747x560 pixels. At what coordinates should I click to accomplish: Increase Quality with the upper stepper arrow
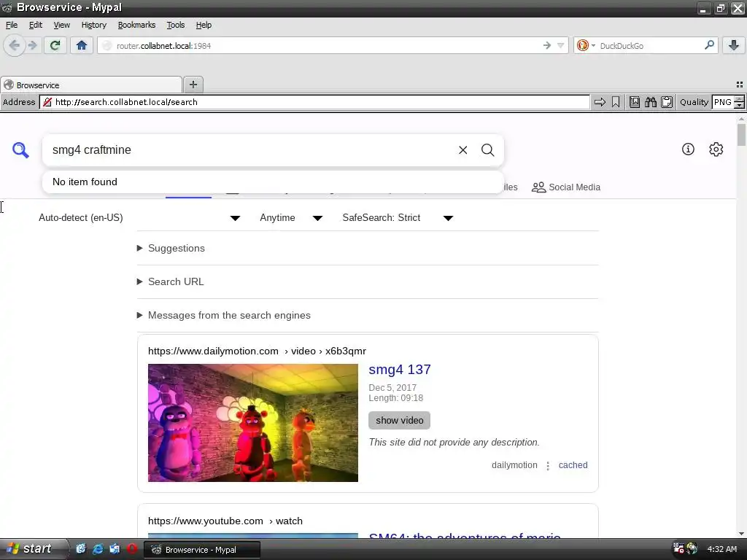click(x=740, y=98)
